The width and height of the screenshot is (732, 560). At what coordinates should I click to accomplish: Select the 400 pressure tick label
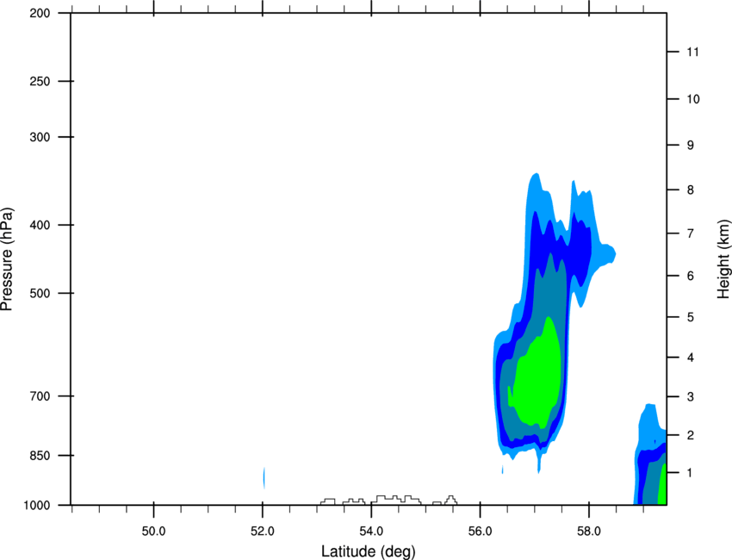[40, 225]
